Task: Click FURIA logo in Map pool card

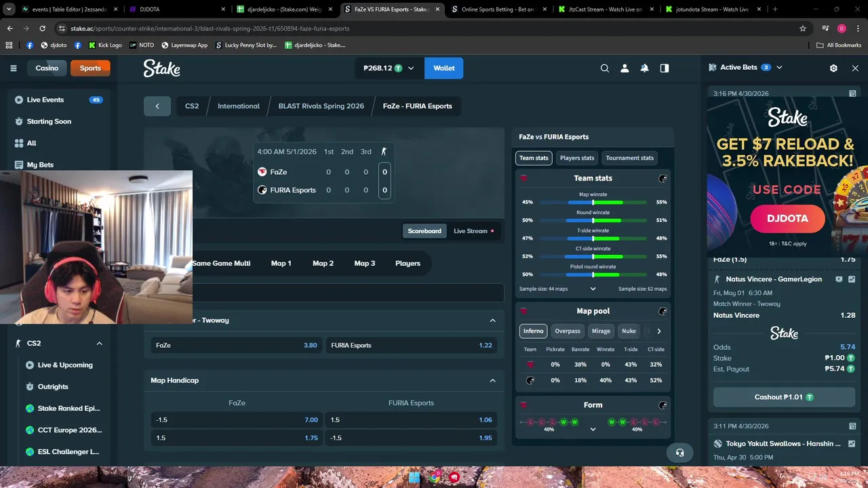Action: pos(663,311)
